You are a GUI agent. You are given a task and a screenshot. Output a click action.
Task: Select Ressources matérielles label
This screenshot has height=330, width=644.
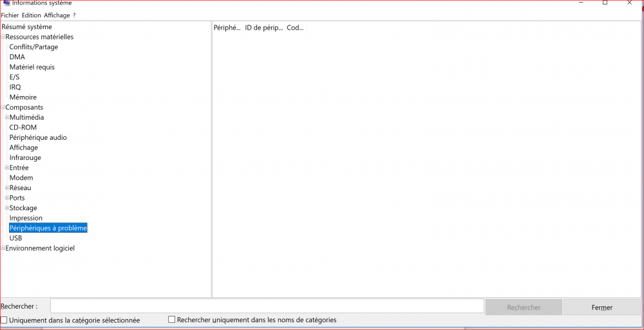click(x=39, y=37)
